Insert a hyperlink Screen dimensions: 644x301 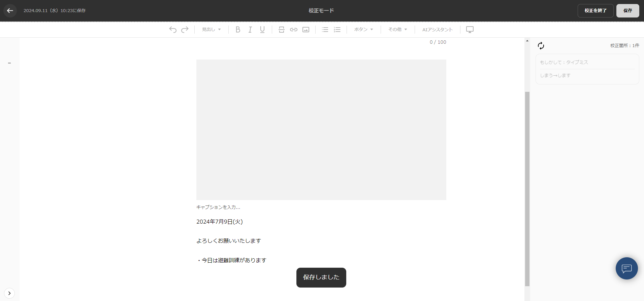coord(294,30)
